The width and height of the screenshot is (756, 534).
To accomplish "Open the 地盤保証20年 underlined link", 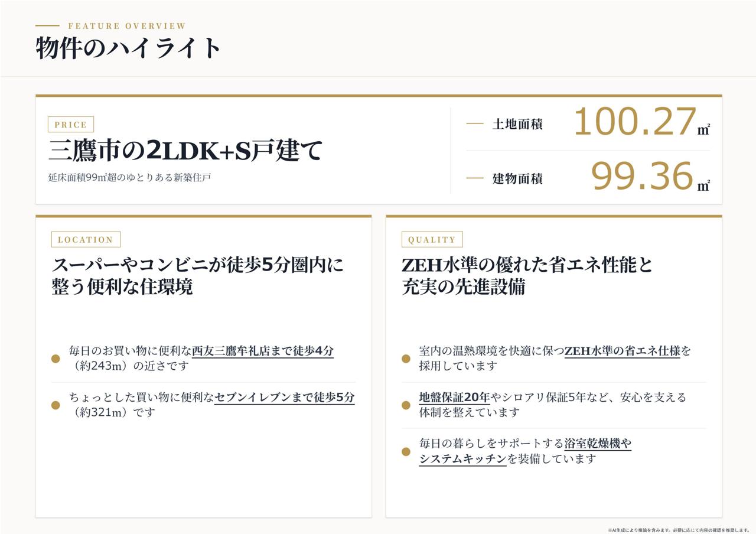I will coord(454,398).
